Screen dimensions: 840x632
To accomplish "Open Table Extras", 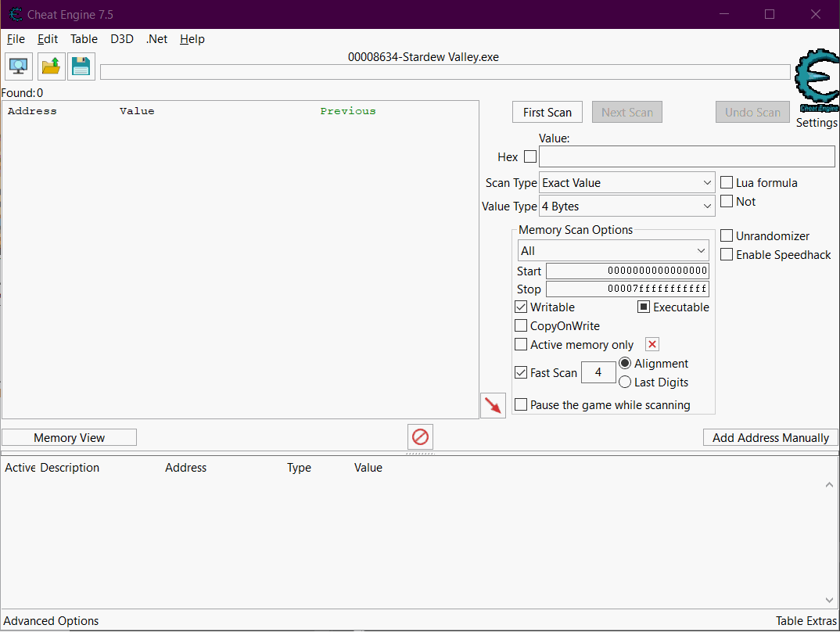I will click(x=806, y=621).
